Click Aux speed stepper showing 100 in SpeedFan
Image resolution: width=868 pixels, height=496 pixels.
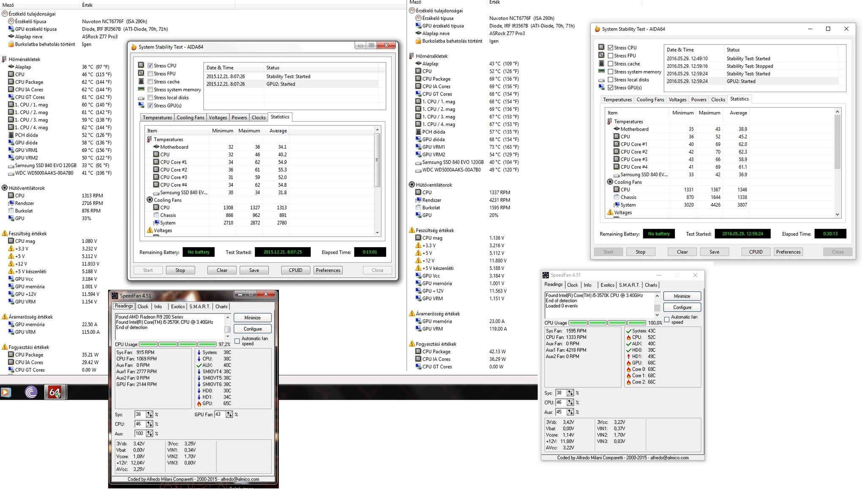click(149, 434)
